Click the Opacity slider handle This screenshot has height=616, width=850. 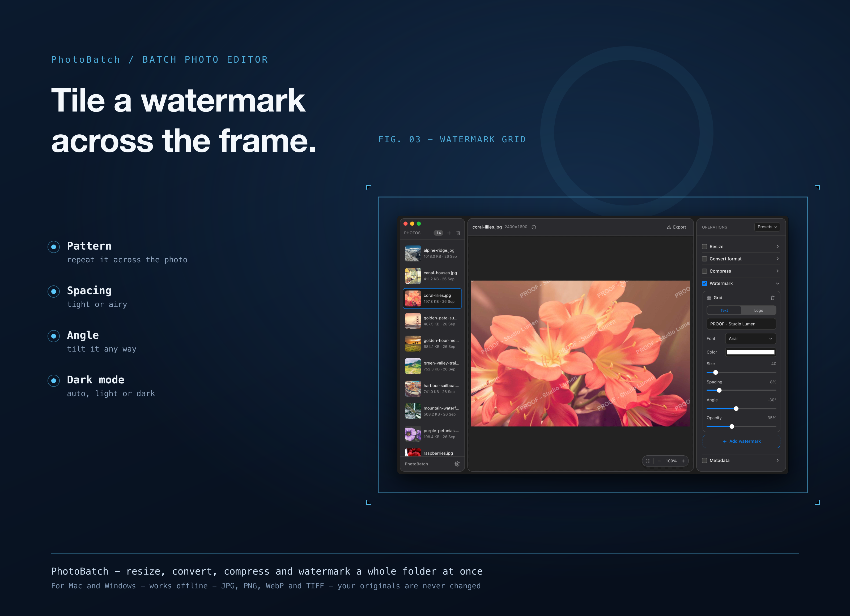(x=732, y=426)
